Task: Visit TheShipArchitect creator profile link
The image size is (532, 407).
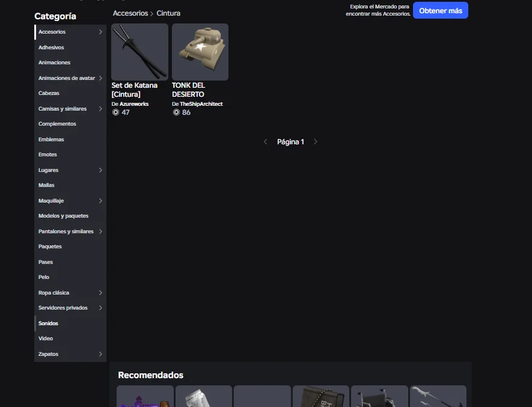Action: pos(201,104)
